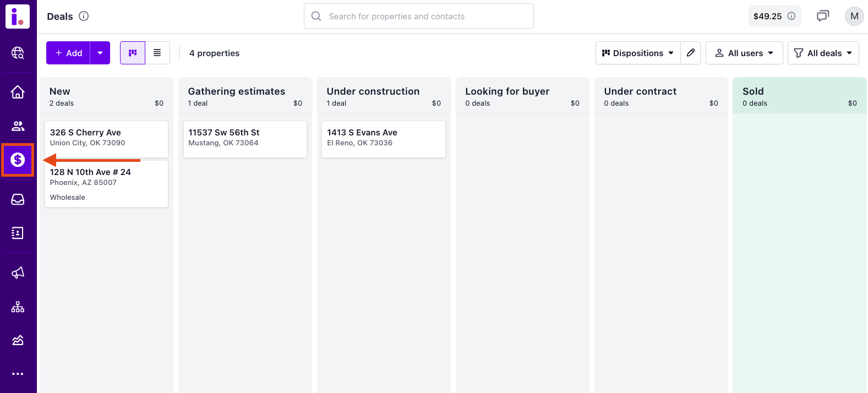868x393 pixels.
Task: Open the All deals filter dropdown
Action: (823, 53)
